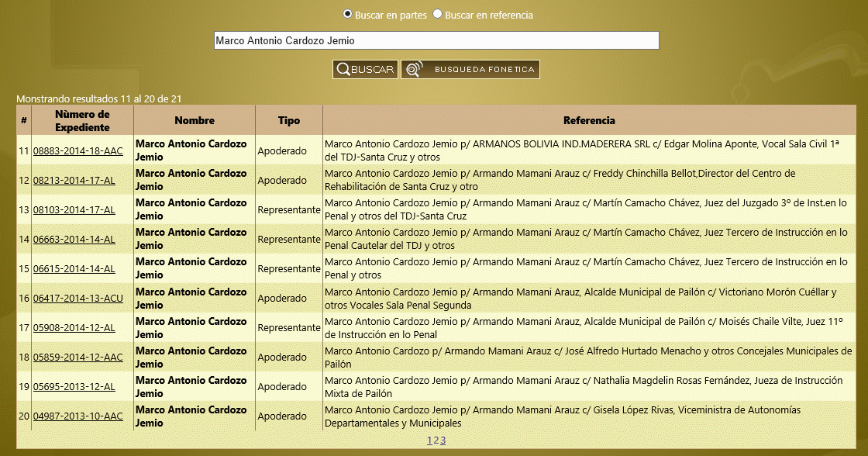Image resolution: width=868 pixels, height=456 pixels.
Task: Click the search text input field
Action: [436, 40]
